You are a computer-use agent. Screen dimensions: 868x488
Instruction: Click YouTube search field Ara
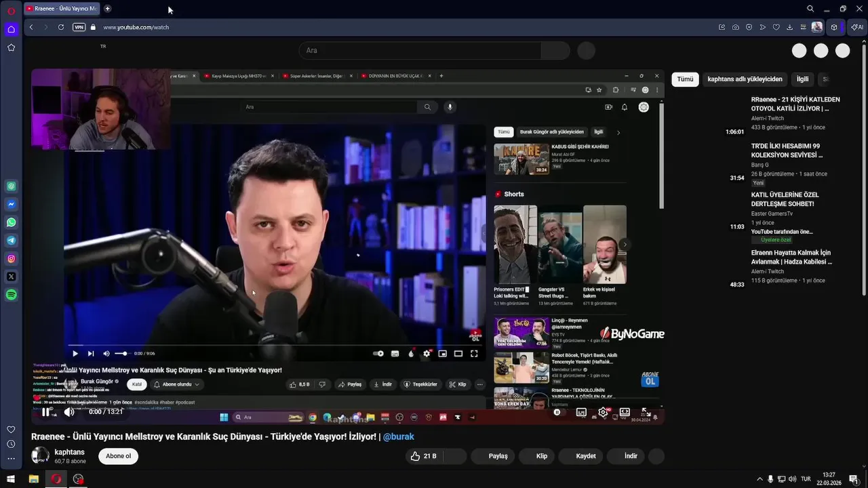click(420, 51)
